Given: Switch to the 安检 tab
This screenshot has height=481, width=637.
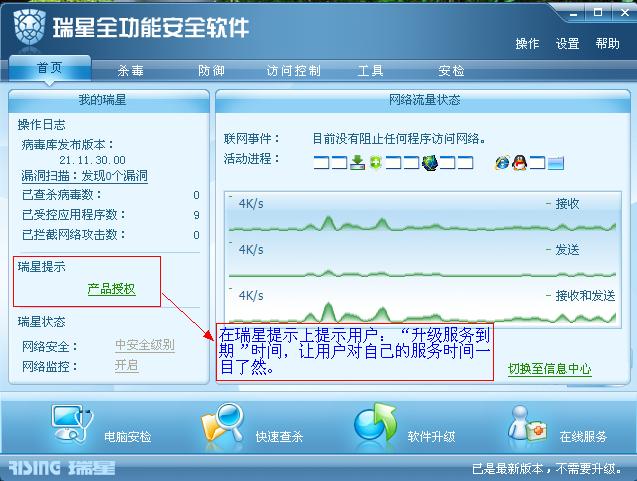Looking at the screenshot, I should point(451,71).
